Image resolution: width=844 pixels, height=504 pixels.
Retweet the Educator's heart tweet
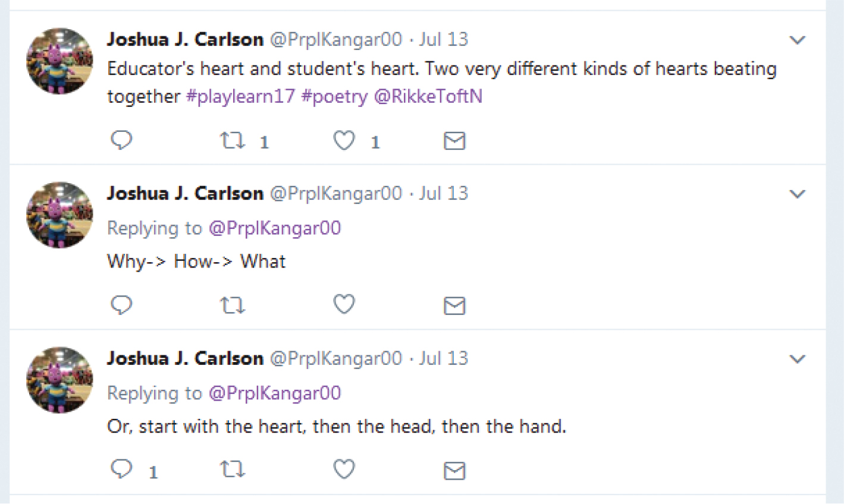tap(232, 141)
